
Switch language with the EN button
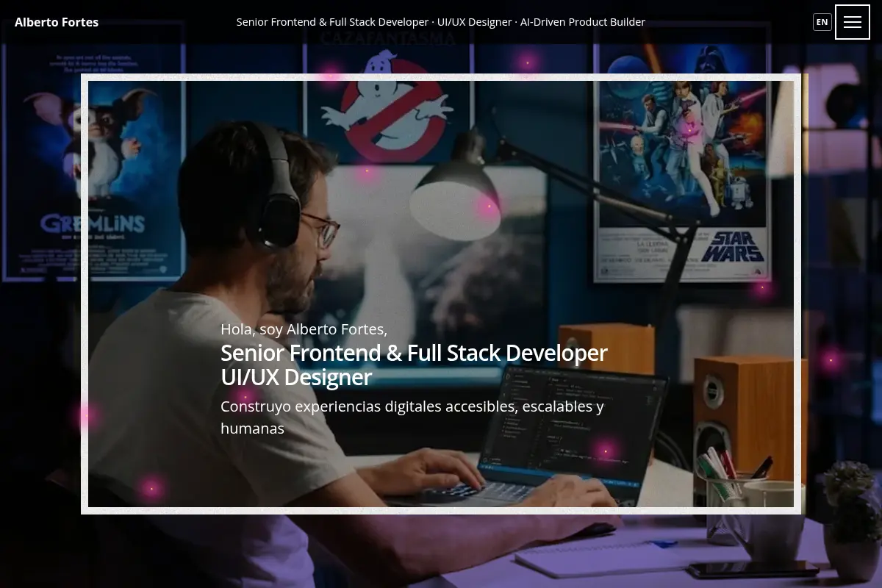(822, 22)
